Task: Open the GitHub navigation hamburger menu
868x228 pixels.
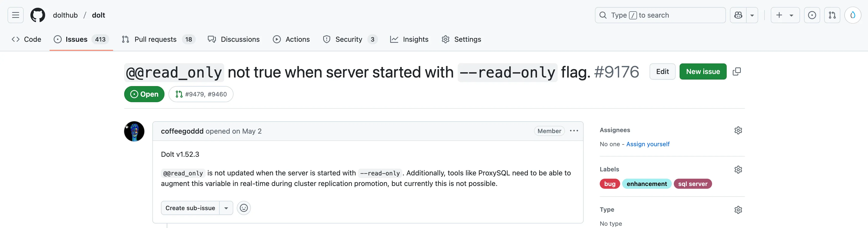Action: [x=15, y=15]
